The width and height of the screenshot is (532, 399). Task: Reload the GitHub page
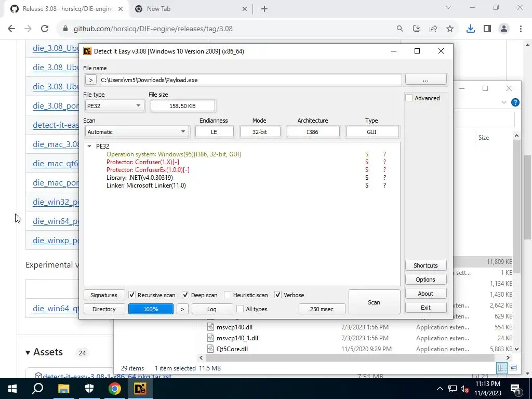tap(45, 29)
